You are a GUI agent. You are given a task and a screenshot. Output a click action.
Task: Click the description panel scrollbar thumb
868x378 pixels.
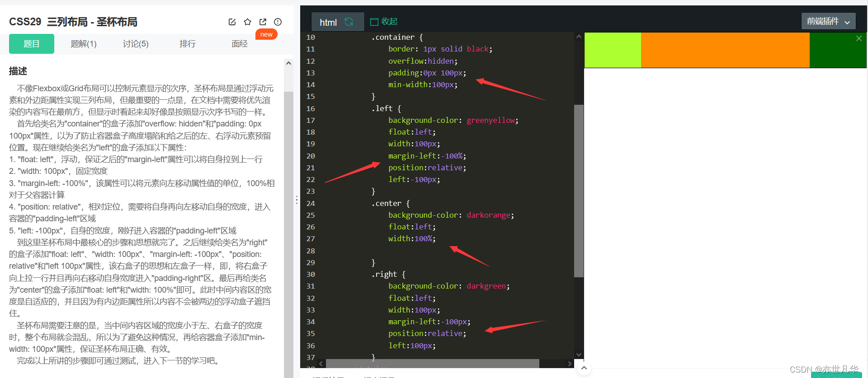[288, 235]
